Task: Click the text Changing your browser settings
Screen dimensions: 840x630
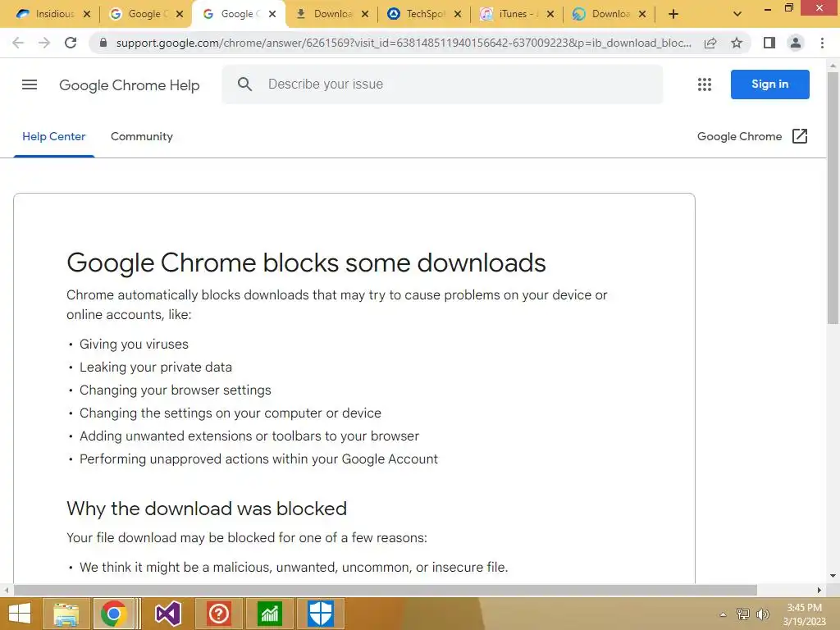Action: coord(176,390)
